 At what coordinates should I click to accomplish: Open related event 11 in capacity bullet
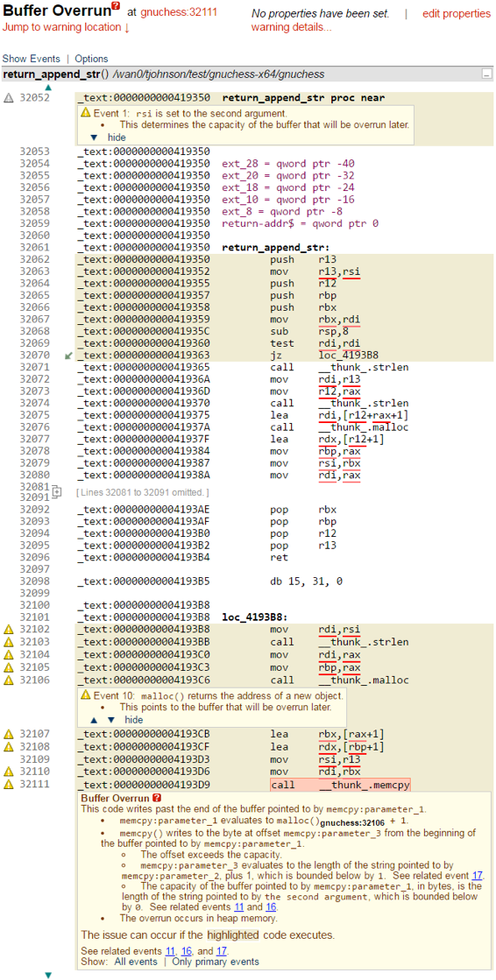click(x=241, y=907)
